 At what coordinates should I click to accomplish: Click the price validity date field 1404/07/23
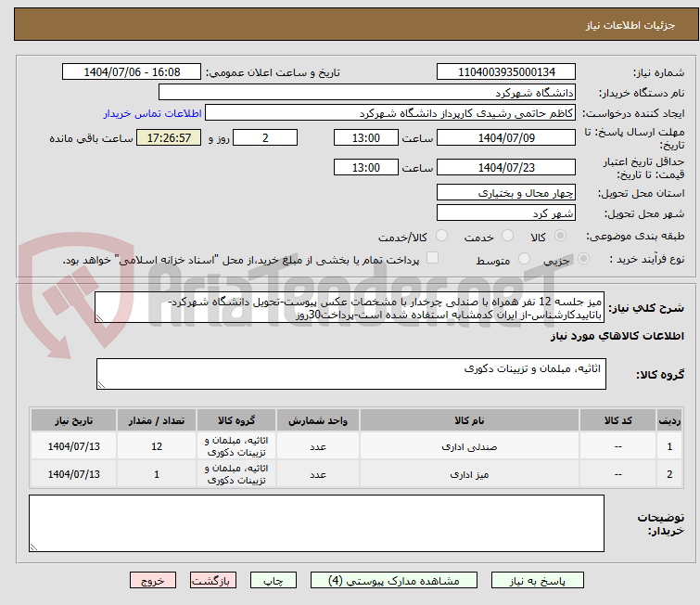[505, 168]
